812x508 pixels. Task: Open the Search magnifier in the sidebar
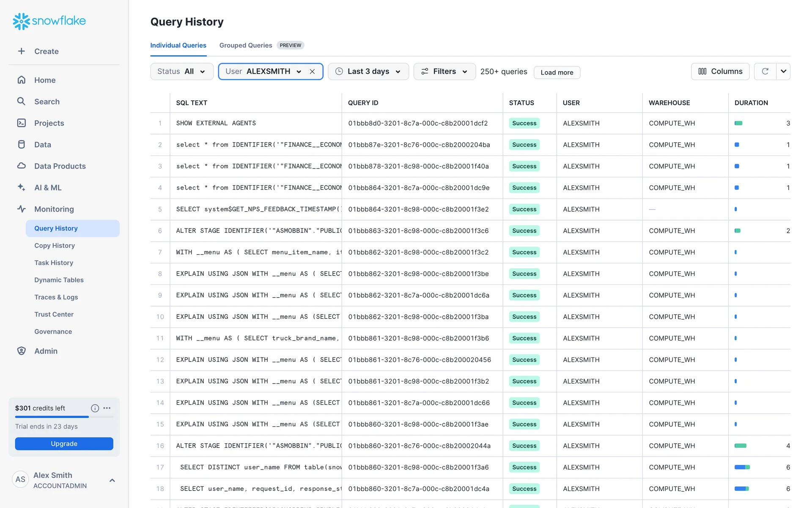tap(21, 101)
